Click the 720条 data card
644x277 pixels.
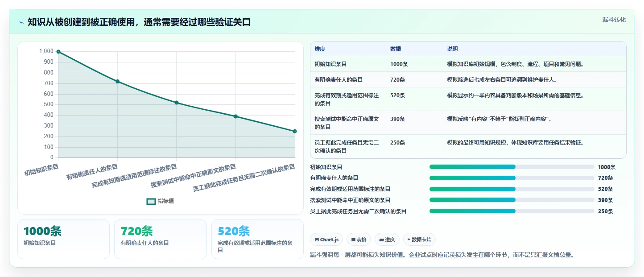161,239
